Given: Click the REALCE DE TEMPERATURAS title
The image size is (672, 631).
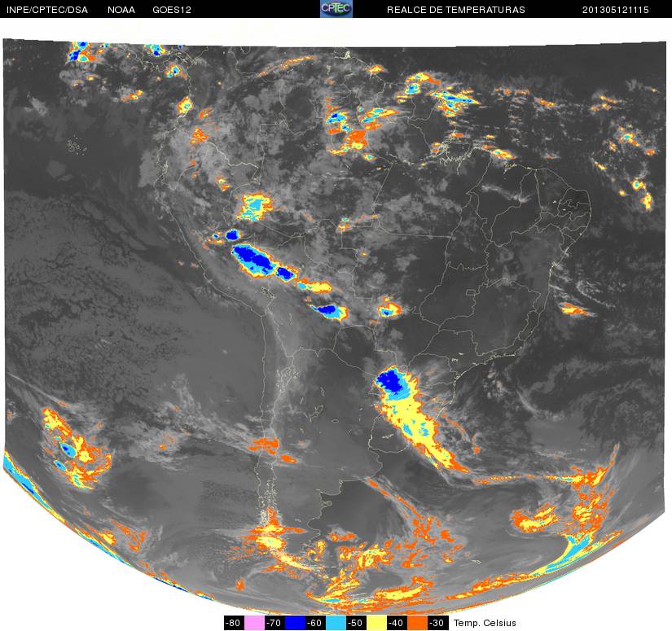Looking at the screenshot, I should [x=456, y=10].
